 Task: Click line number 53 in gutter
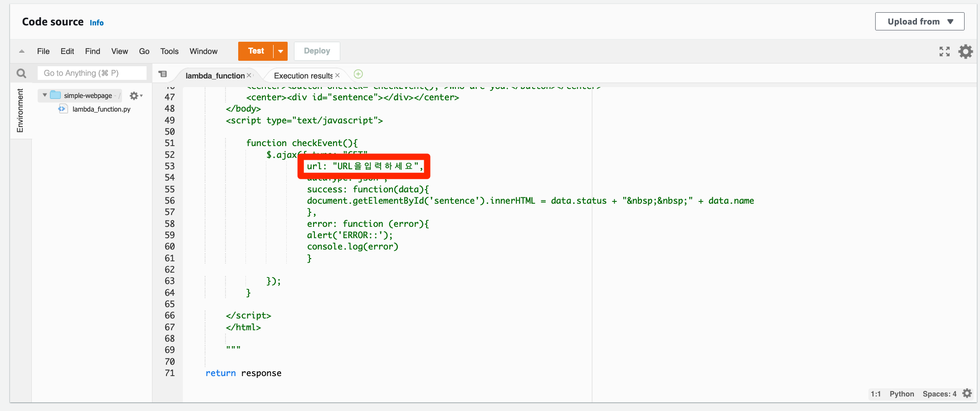point(170,166)
